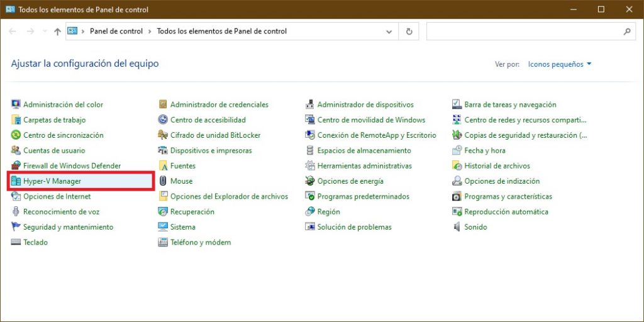The height and width of the screenshot is (322, 644).
Task: Open the Solución de problemas link
Action: tap(355, 226)
